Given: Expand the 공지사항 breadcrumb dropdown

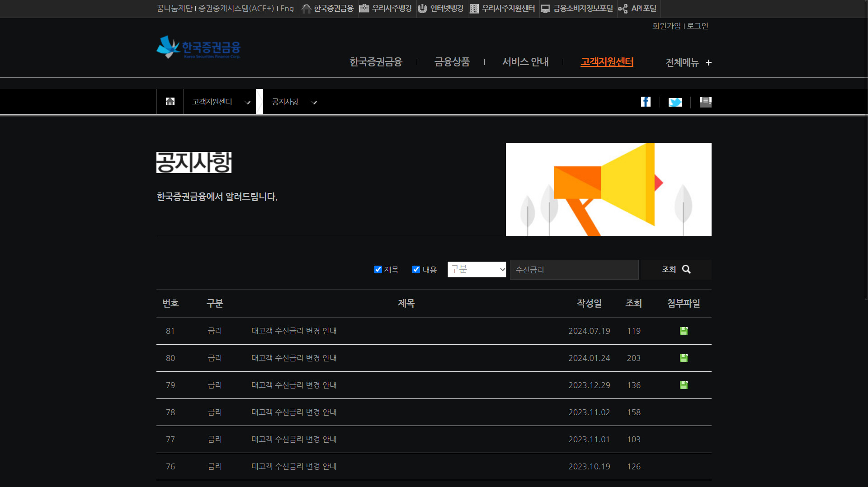Looking at the screenshot, I should (x=314, y=103).
